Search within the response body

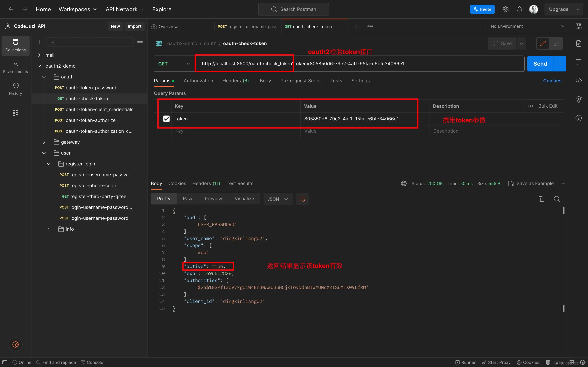click(557, 199)
